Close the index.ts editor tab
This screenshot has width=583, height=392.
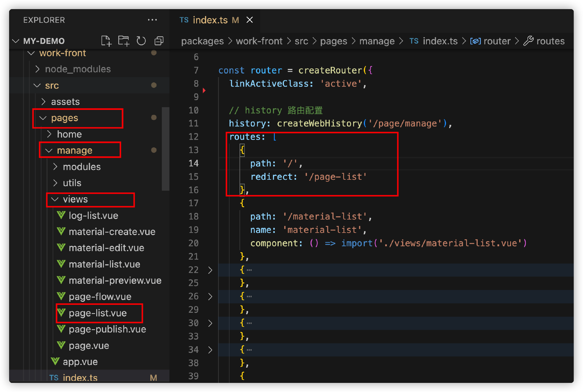click(250, 20)
